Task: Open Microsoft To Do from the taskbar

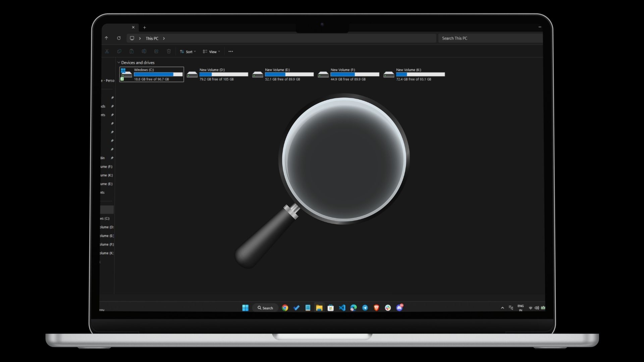Action: (x=297, y=308)
